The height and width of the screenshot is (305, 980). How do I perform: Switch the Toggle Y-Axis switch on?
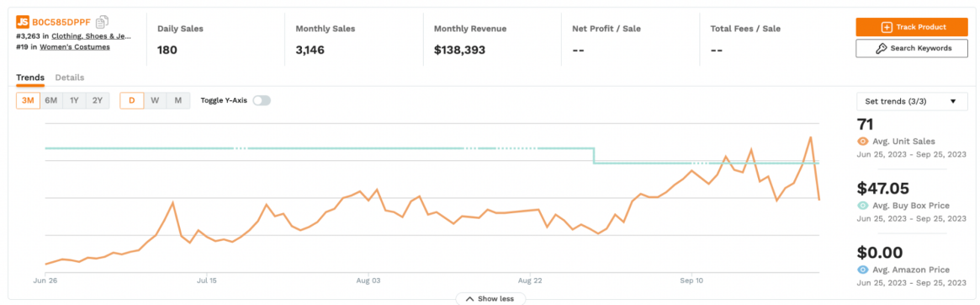[262, 101]
